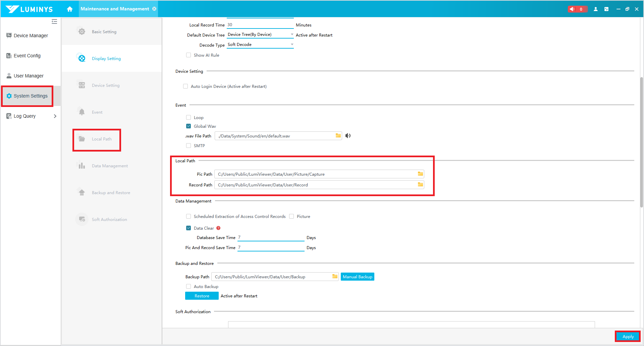Screen dimensions: 644x346
Task: Browse folder for Pic Path
Action: click(420, 174)
